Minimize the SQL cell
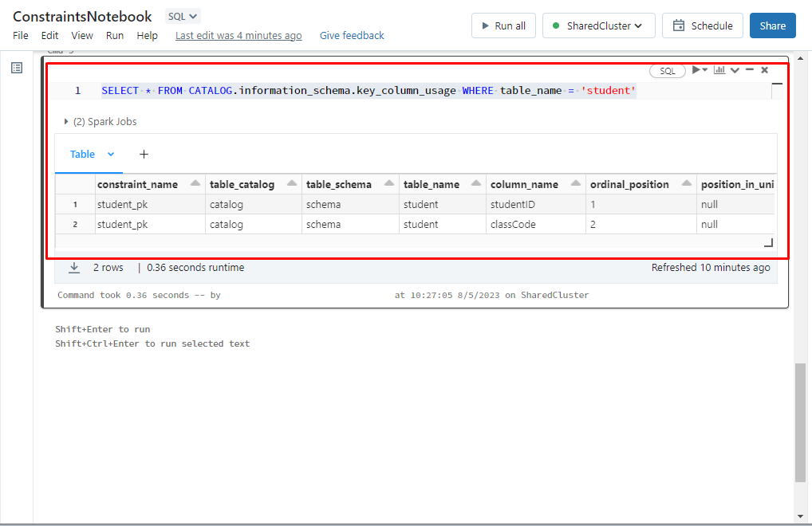This screenshot has width=812, height=526. point(750,70)
